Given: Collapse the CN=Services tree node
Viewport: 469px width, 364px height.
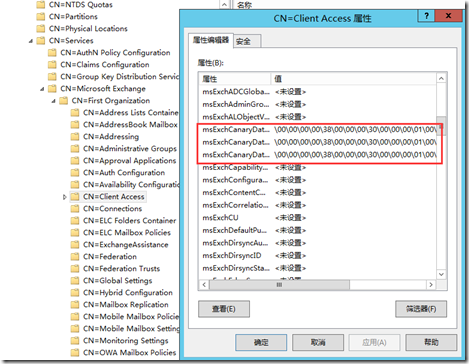Looking at the screenshot, I should pos(31,41).
